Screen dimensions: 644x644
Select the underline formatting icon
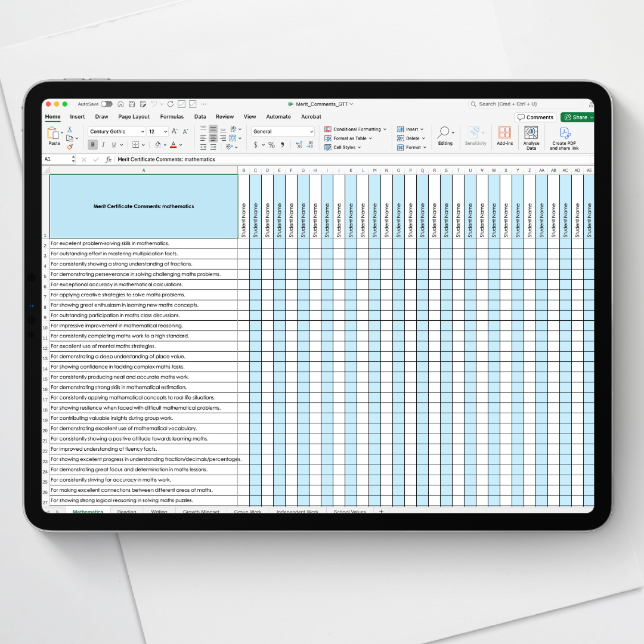(x=113, y=144)
